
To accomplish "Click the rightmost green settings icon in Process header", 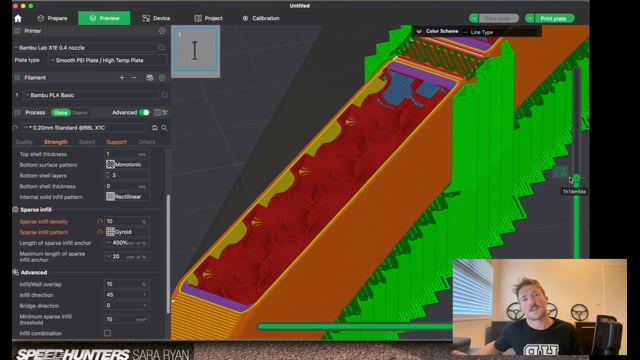I will pos(165,113).
